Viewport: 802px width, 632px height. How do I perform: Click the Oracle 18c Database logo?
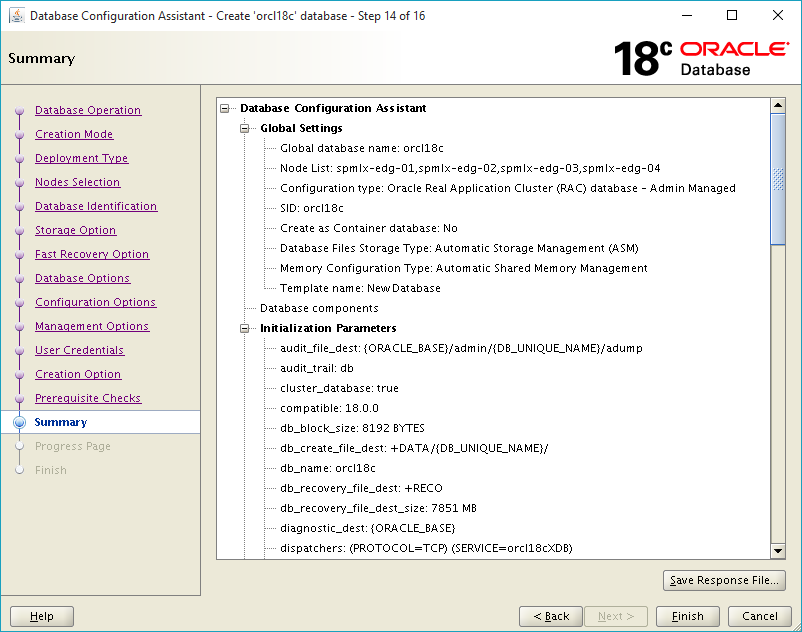pos(701,58)
